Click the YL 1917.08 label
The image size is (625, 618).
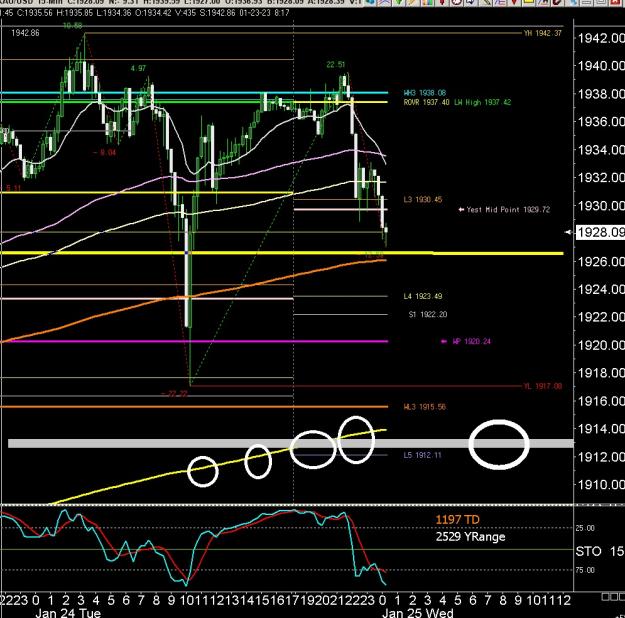coord(542,386)
